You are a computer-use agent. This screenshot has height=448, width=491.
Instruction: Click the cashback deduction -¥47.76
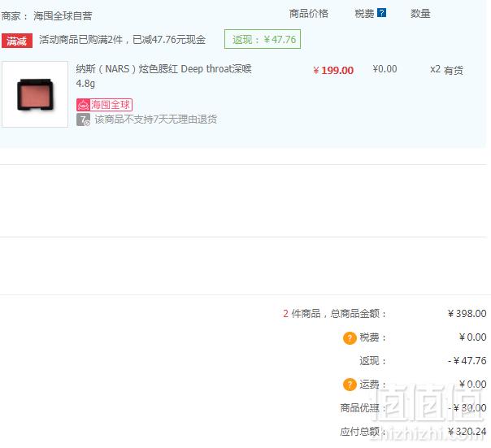467,361
